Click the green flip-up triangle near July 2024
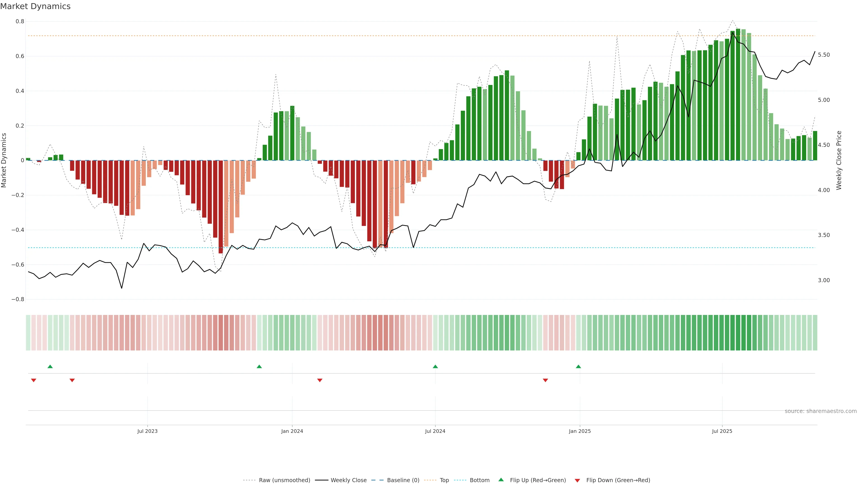 click(435, 366)
